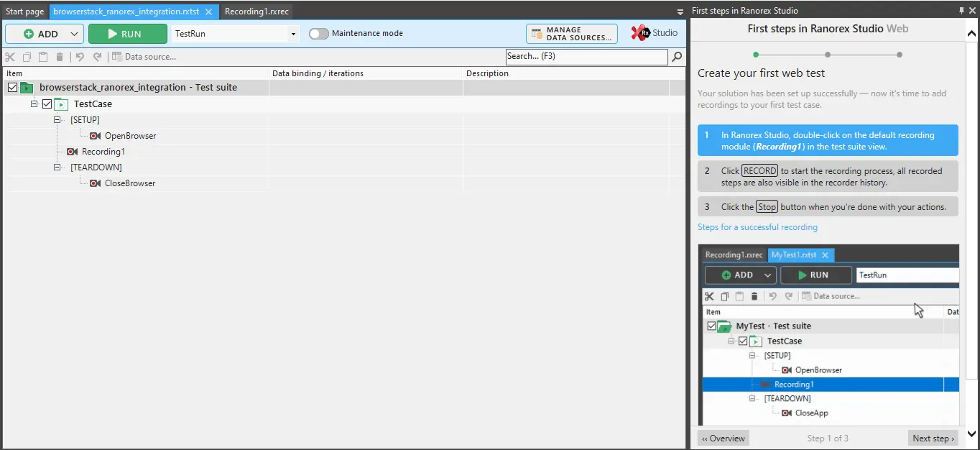This screenshot has width=980, height=450.
Task: Select Recording1 module in test suite tree
Action: [103, 152]
